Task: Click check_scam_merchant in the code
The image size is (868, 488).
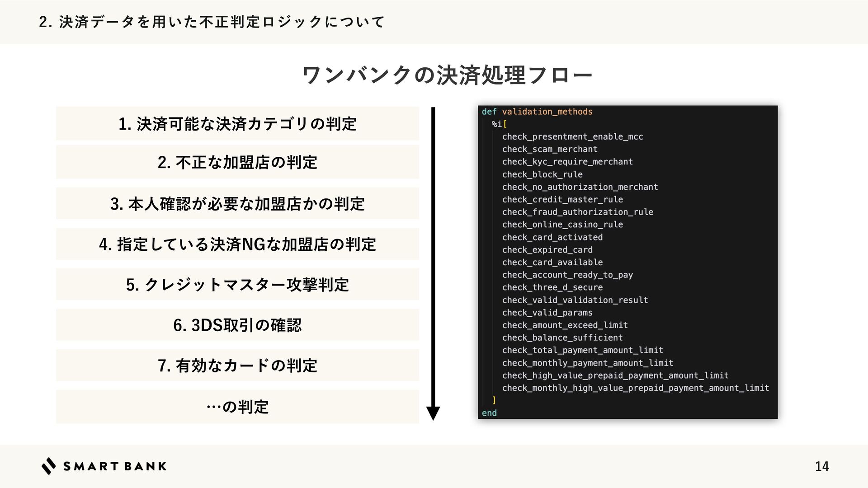Action: point(550,149)
